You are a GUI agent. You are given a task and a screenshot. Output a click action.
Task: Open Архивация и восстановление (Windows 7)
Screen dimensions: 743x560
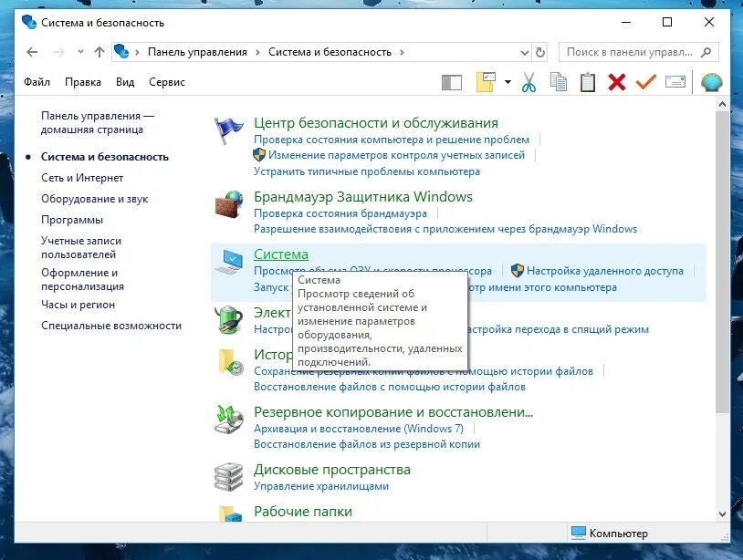(359, 429)
